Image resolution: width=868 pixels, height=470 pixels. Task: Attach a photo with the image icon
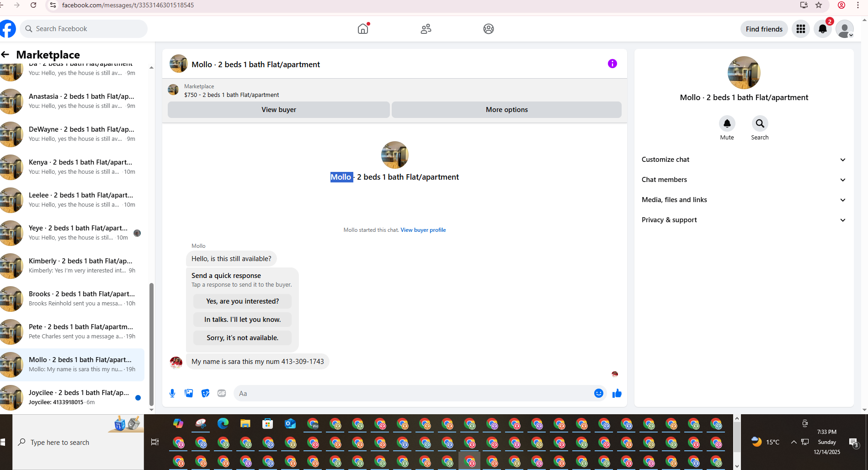(189, 393)
